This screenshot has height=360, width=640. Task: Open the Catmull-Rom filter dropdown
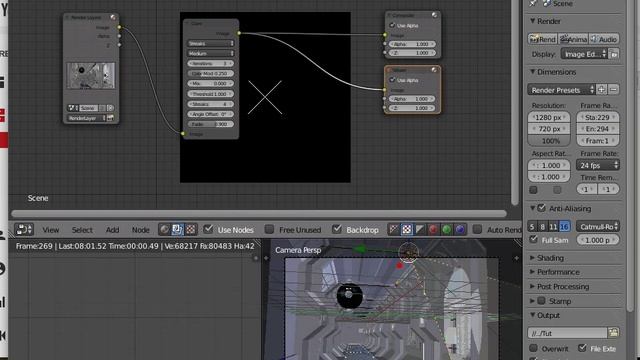tap(598, 227)
